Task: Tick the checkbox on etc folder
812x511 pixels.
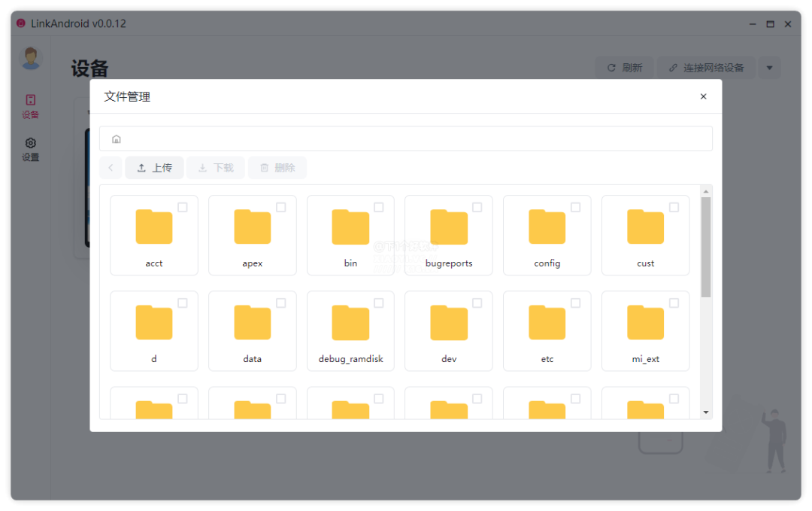Action: click(x=576, y=303)
